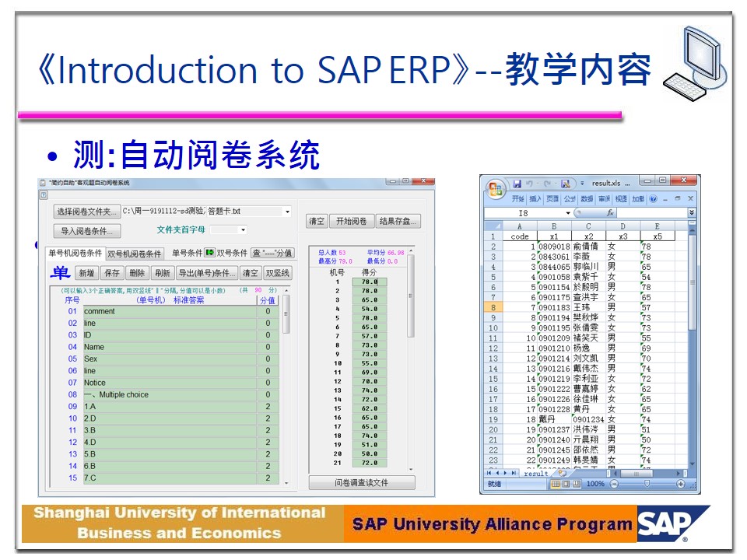
Task: Click the select-all corner of the worksheet
Action: 493,226
